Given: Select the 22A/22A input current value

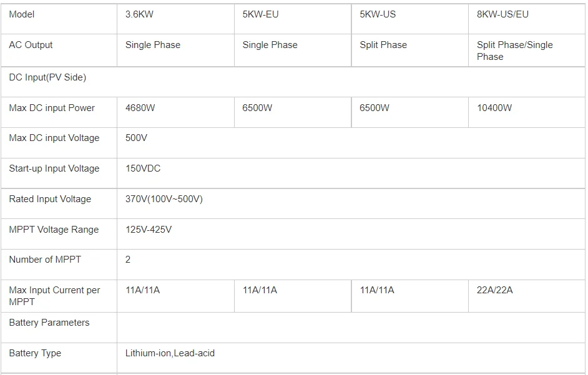Looking at the screenshot, I should pyautogui.click(x=495, y=290).
